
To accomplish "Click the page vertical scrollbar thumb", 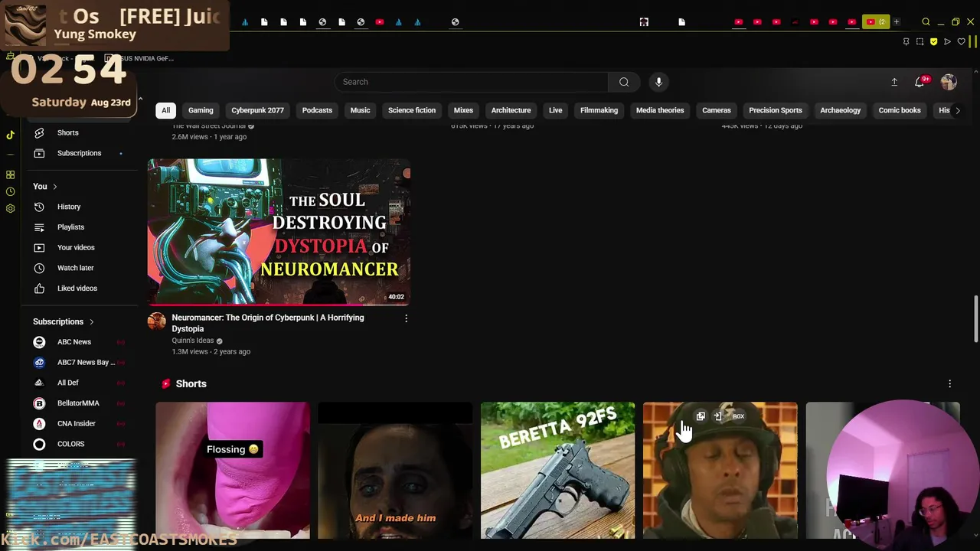I will coord(975,320).
